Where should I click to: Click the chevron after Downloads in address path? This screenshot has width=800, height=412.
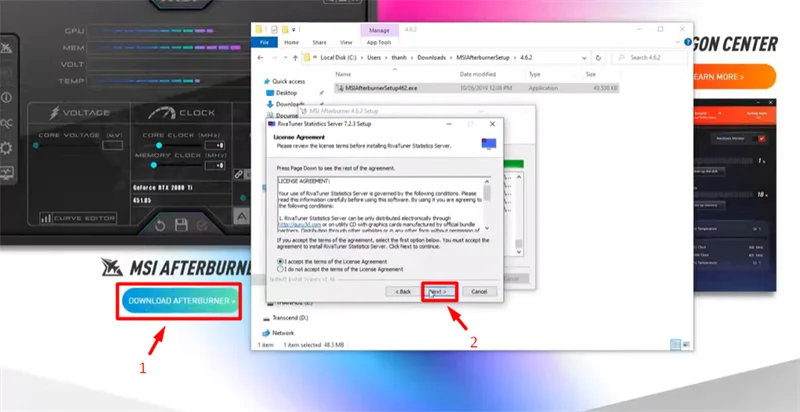451,58
